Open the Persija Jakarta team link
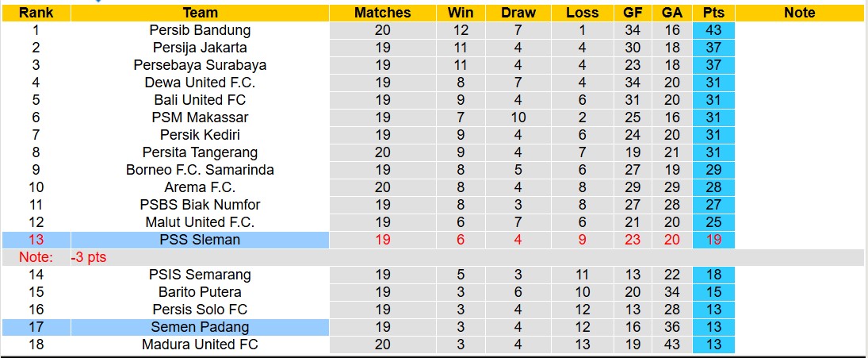The image size is (868, 358). coord(200,48)
